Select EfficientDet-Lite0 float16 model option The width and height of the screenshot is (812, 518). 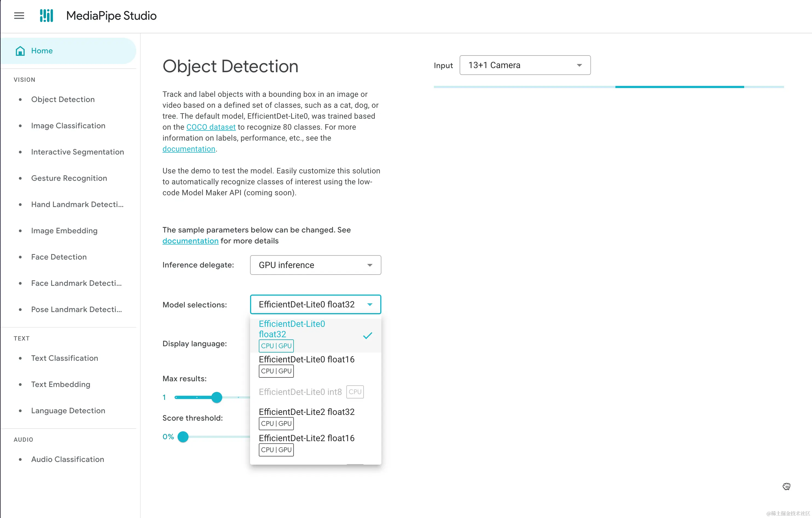click(x=306, y=360)
